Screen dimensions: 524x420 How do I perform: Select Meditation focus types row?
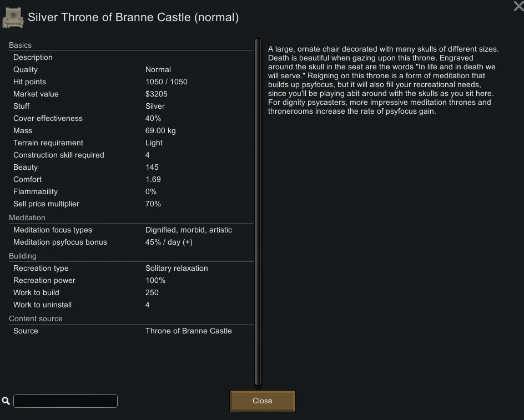click(x=131, y=230)
